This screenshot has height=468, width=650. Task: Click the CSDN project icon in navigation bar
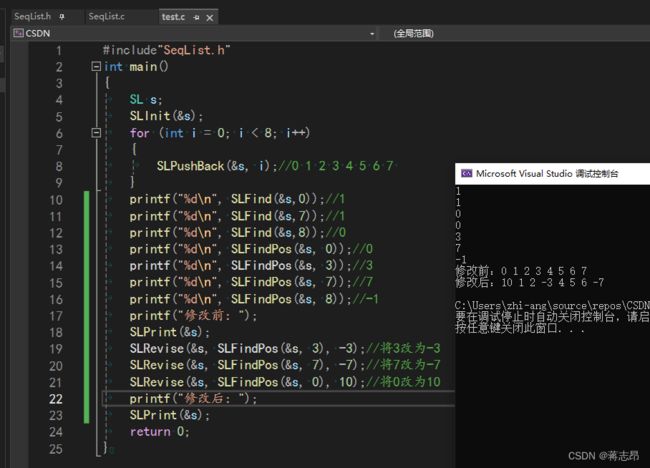18,33
